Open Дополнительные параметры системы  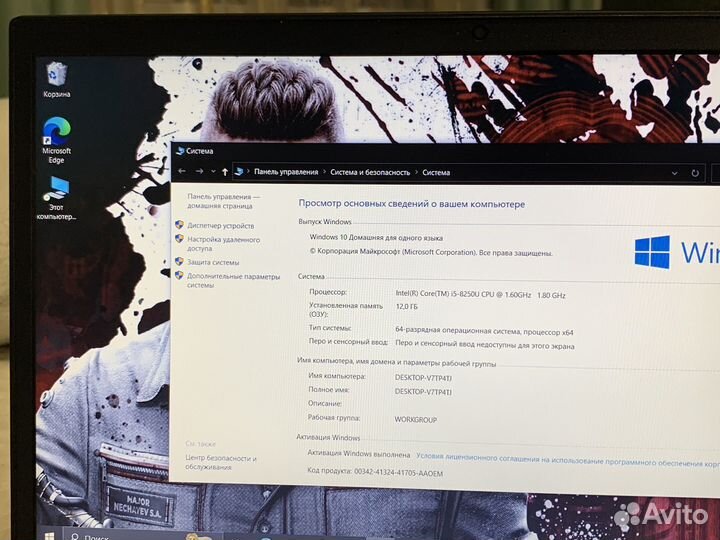tap(233, 281)
